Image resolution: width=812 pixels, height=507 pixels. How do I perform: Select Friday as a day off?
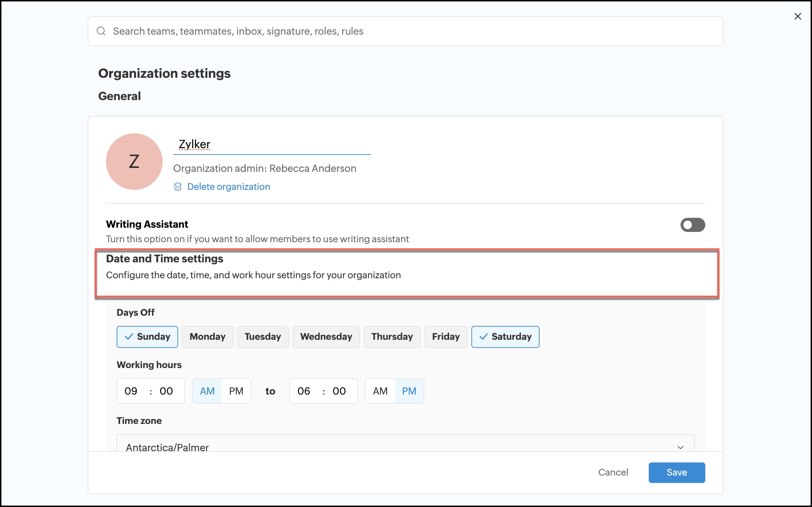tap(446, 337)
